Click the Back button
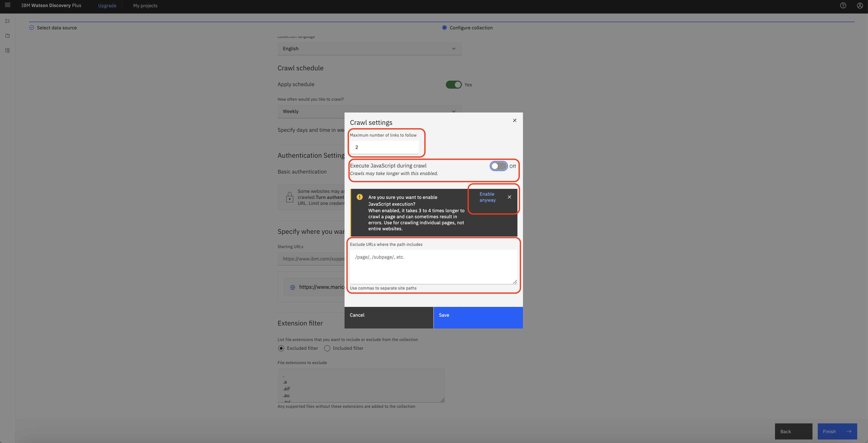868x443 pixels. [x=793, y=431]
